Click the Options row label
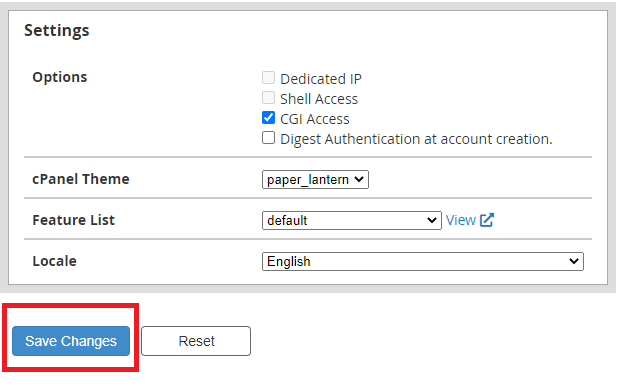This screenshot has width=636, height=385. point(60,77)
